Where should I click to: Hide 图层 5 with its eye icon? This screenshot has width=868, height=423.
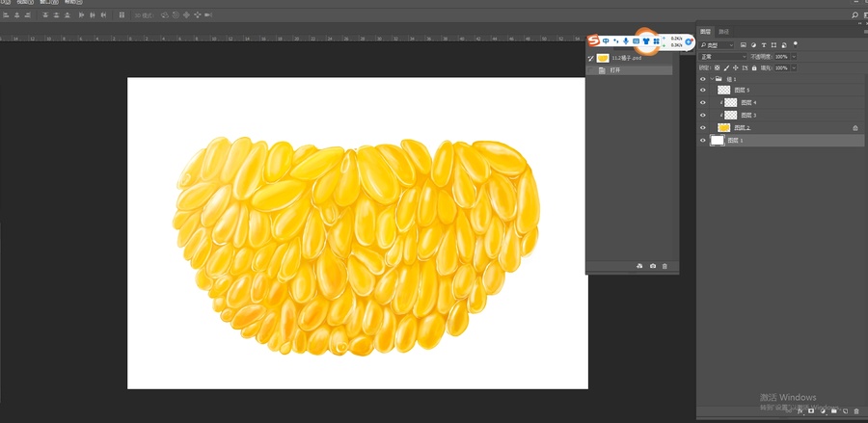[703, 91]
